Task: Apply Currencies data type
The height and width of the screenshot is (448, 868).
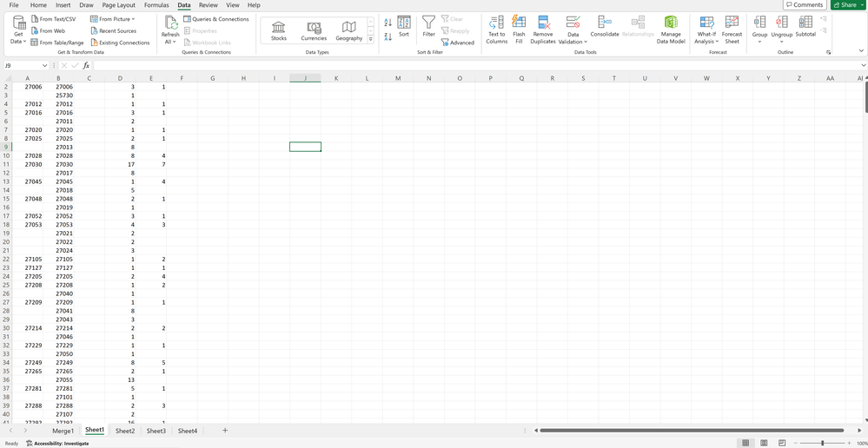Action: (314, 31)
